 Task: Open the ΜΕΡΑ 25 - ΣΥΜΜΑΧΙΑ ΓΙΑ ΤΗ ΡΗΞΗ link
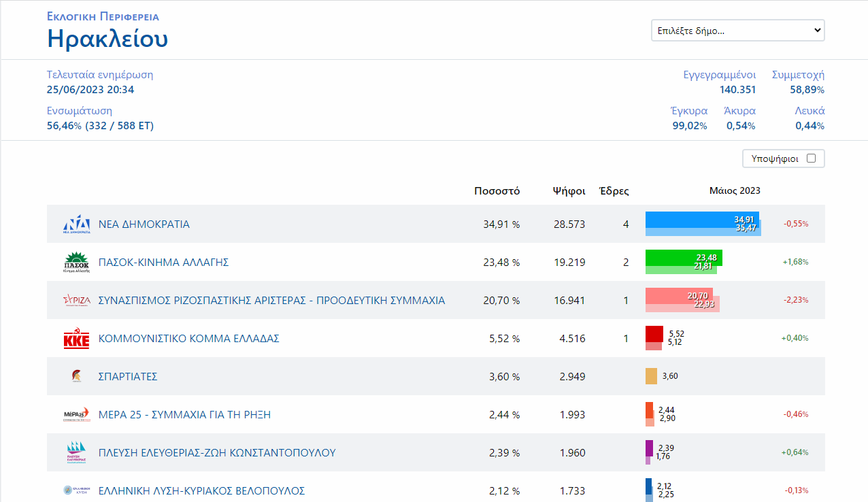185,415
